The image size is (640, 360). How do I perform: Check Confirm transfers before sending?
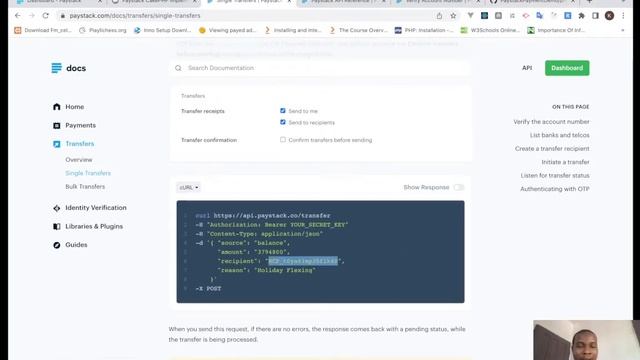click(283, 140)
